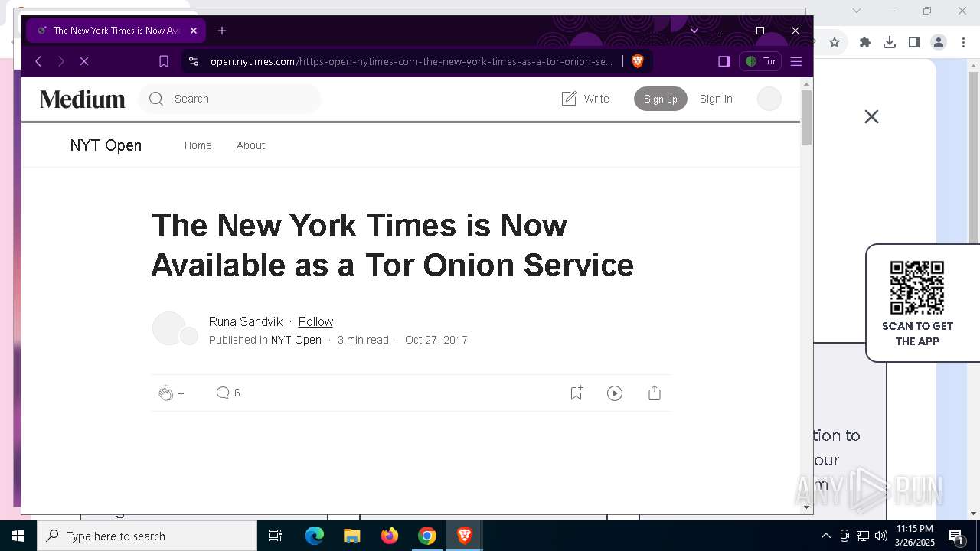This screenshot has height=551, width=980.
Task: Open Chrome's downloads icon
Action: click(x=890, y=42)
